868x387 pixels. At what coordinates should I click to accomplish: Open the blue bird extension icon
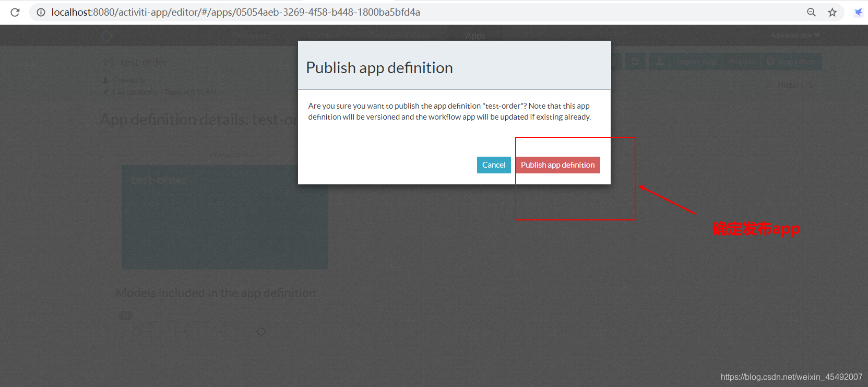click(x=858, y=12)
